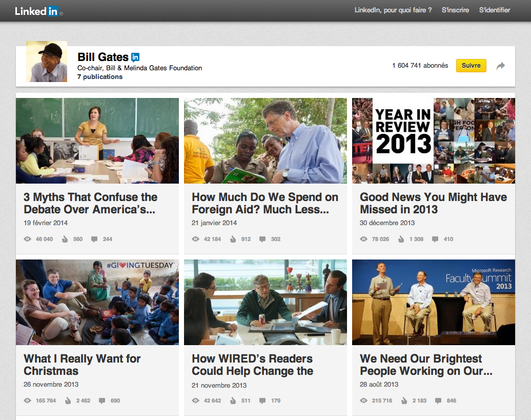Click the eye icon next to 42 642 views

[x=195, y=401]
